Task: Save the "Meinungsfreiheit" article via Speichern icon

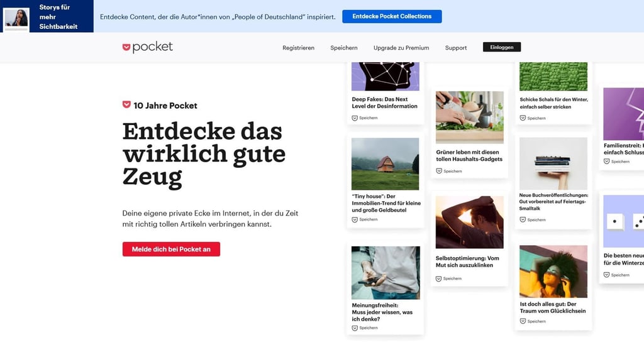Action: click(355, 327)
